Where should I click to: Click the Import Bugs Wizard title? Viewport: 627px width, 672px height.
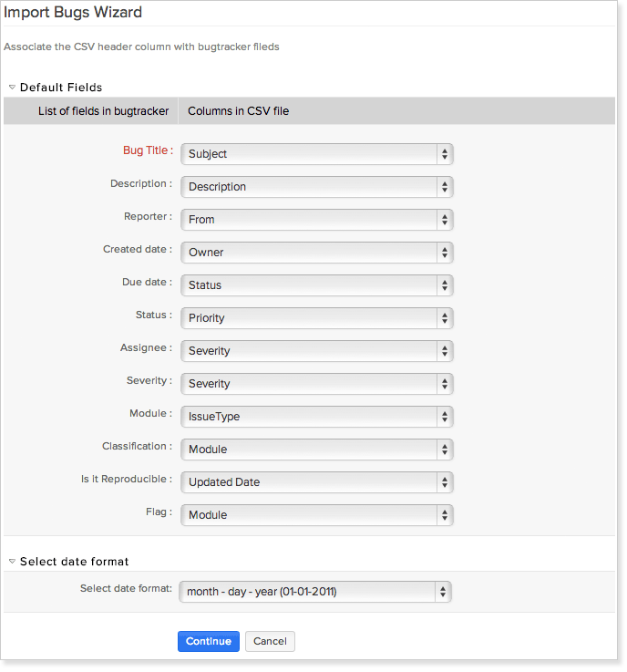[73, 13]
